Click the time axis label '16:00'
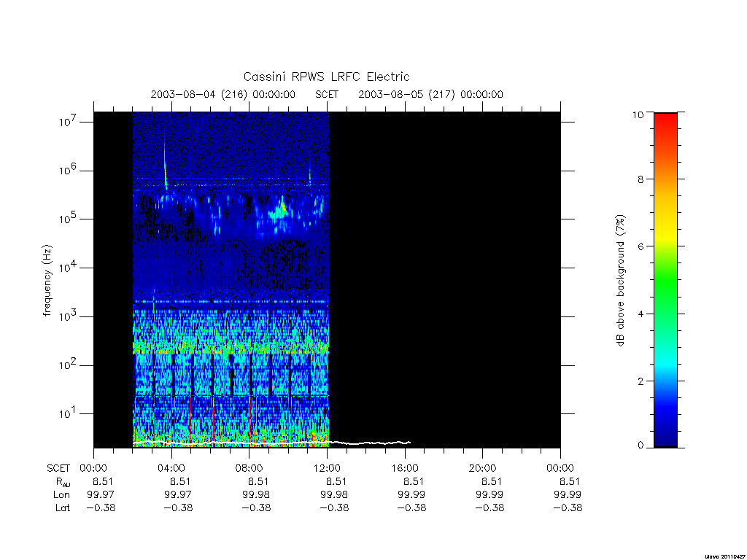 point(405,468)
